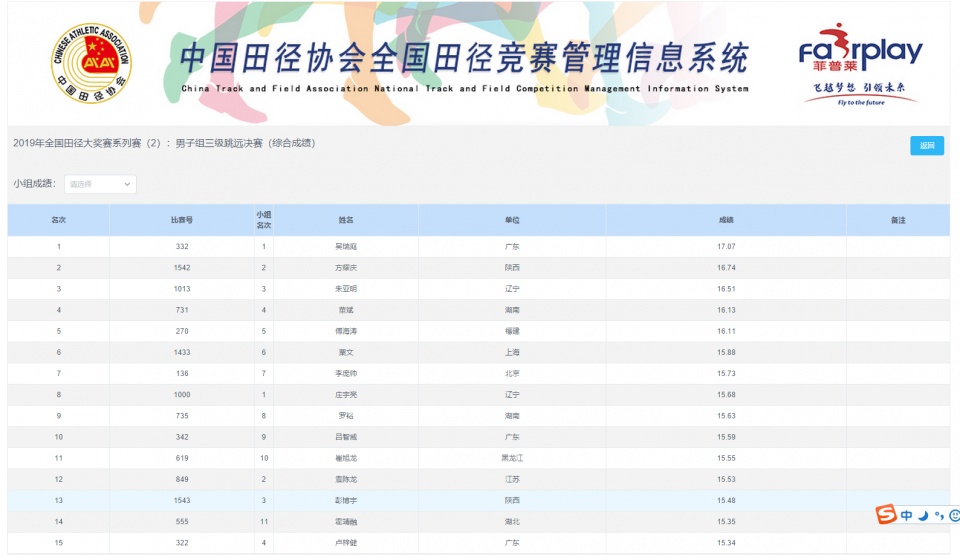Click the moon icon in Sogou toolbar
960x555 pixels.
923,515
